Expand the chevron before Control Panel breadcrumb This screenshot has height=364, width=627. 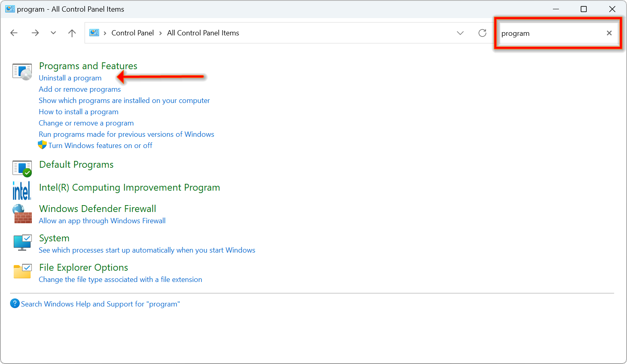(105, 33)
